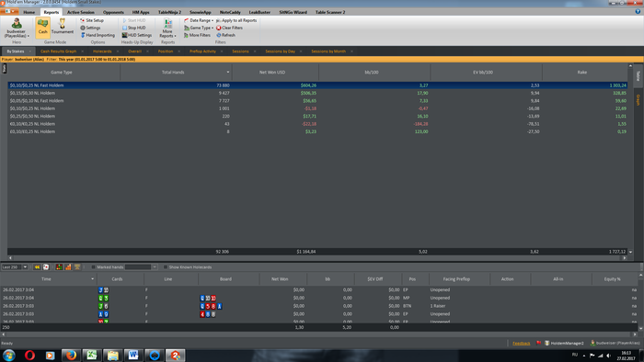Select Tournament trophy game mode

pyautogui.click(x=63, y=27)
